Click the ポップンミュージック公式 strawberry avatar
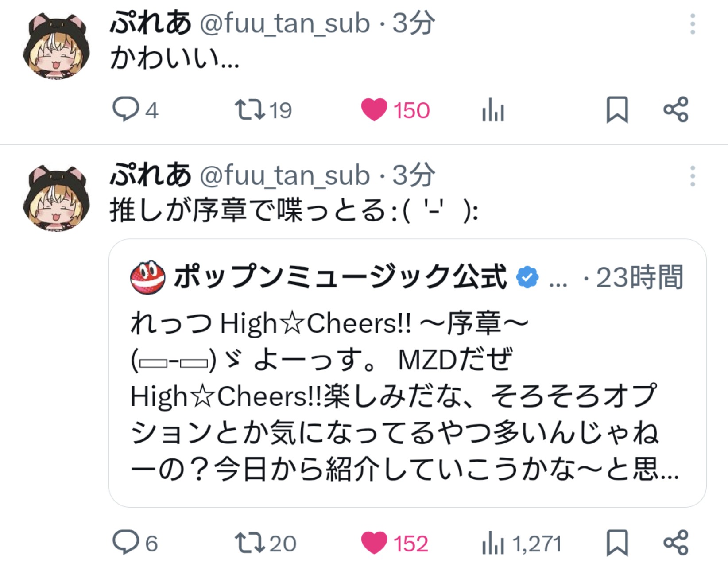Image resolution: width=728 pixels, height=567 pixels. point(148,278)
